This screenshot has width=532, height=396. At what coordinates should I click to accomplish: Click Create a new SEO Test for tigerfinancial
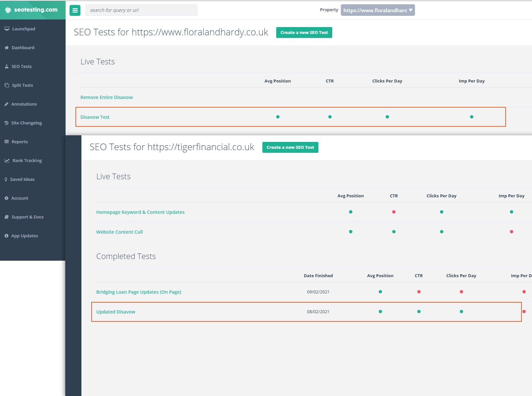click(290, 147)
